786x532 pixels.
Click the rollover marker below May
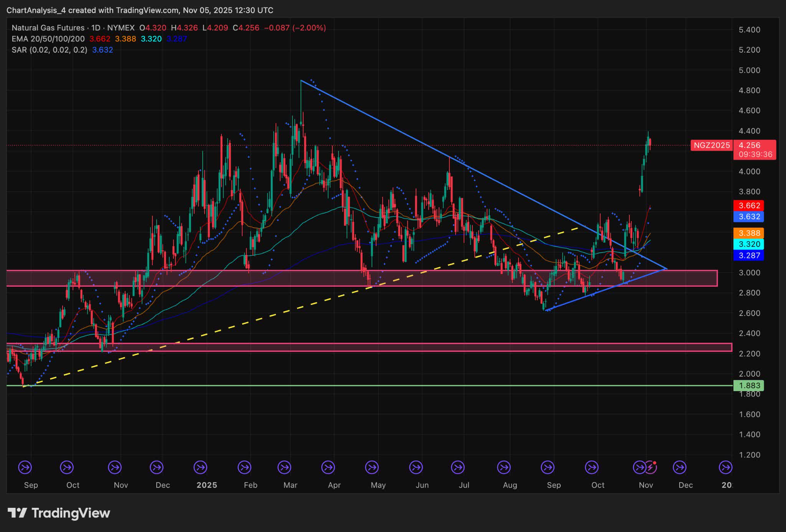[x=371, y=468]
